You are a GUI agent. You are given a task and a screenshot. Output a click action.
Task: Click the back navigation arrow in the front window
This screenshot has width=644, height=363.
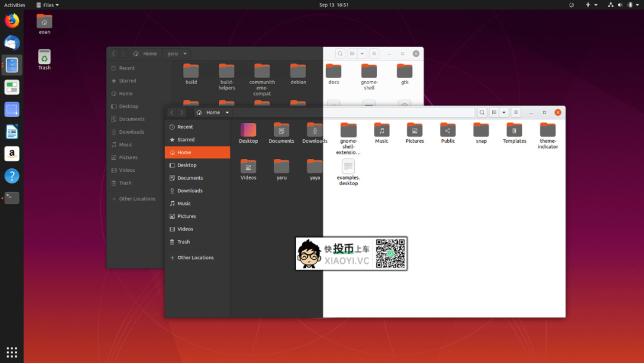click(172, 112)
